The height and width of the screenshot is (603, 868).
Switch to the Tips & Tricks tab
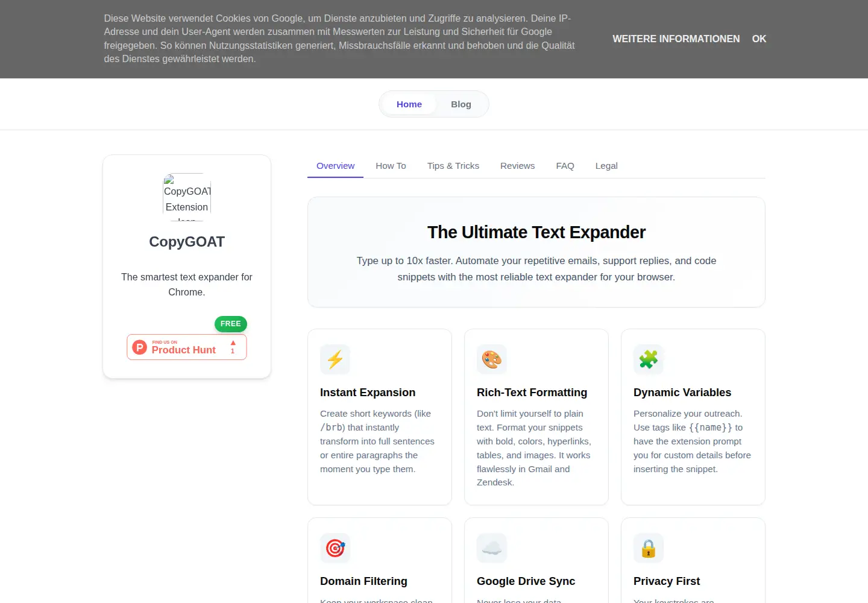[453, 166]
